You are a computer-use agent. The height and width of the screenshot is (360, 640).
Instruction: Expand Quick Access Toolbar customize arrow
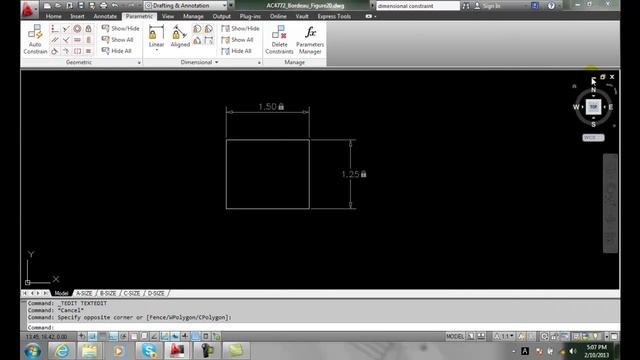tap(231, 6)
